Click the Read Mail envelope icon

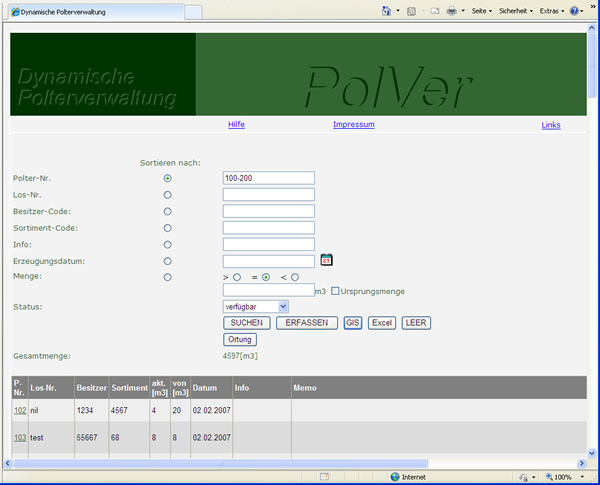[435, 11]
